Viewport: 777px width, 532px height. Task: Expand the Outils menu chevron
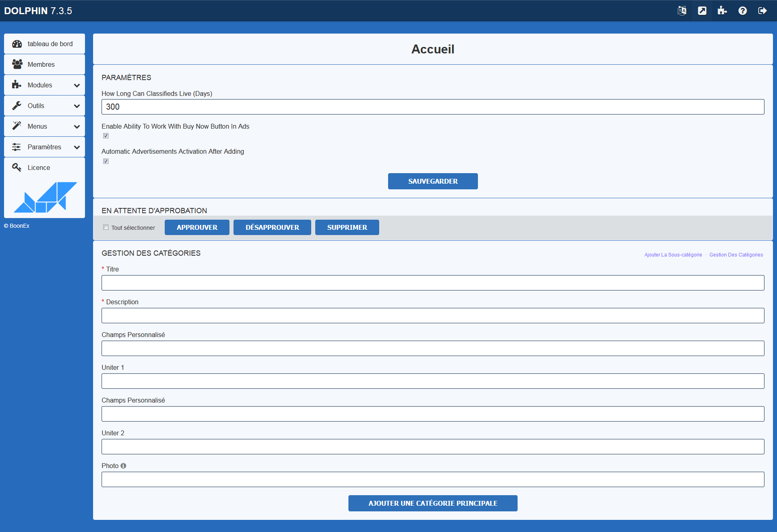point(77,106)
